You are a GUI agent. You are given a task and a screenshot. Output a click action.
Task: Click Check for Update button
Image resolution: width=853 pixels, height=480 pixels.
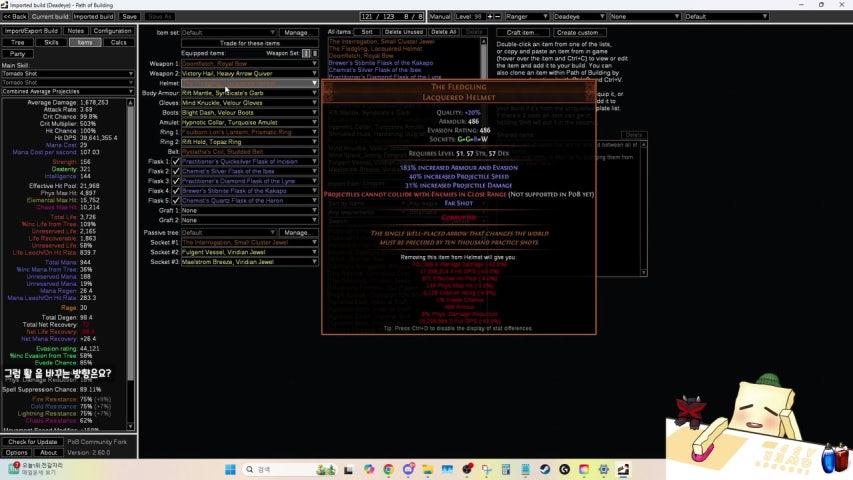pyautogui.click(x=33, y=442)
